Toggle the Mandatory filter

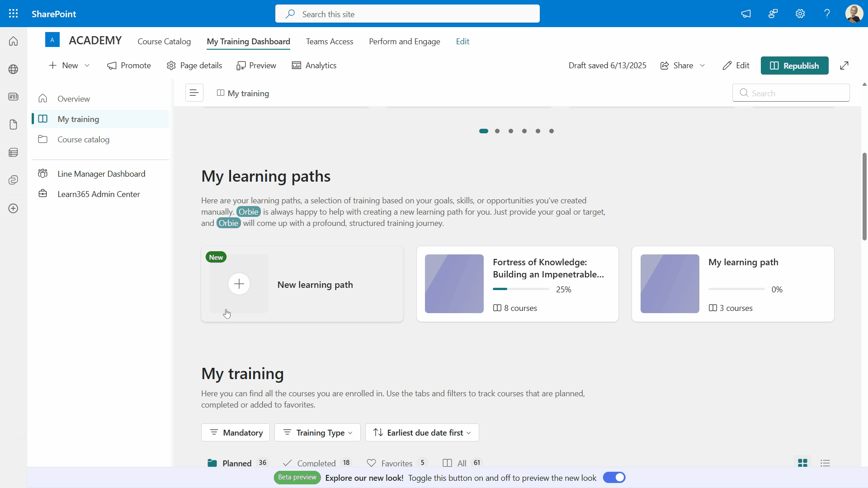tap(236, 432)
